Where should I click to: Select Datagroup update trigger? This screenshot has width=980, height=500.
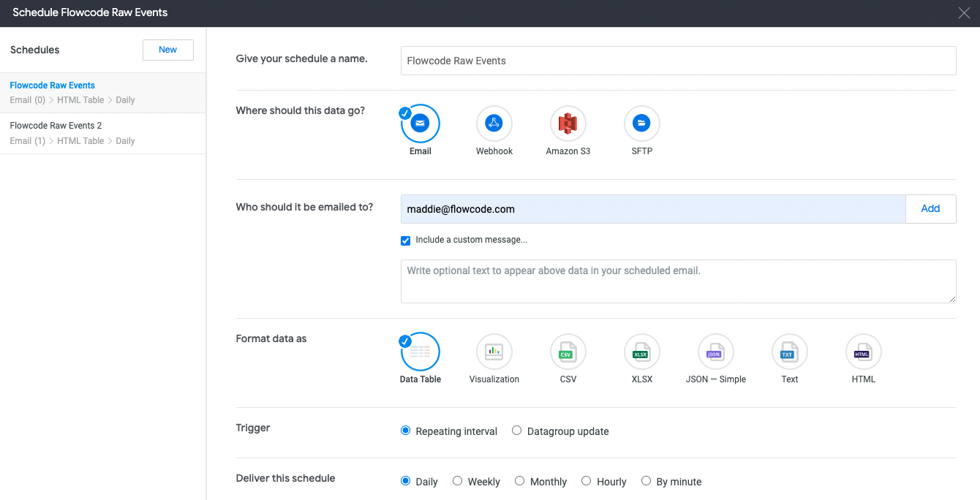tap(517, 431)
